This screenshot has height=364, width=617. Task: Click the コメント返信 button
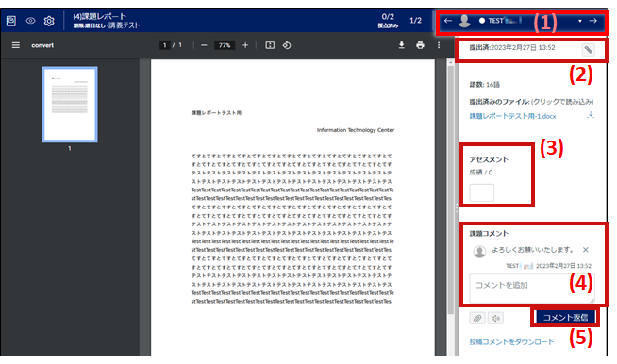[565, 317]
